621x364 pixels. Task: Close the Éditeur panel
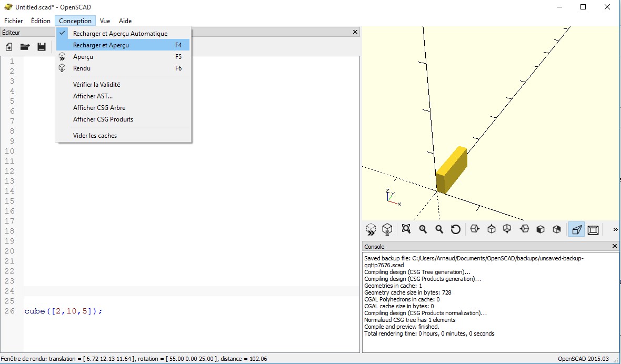pyautogui.click(x=355, y=32)
